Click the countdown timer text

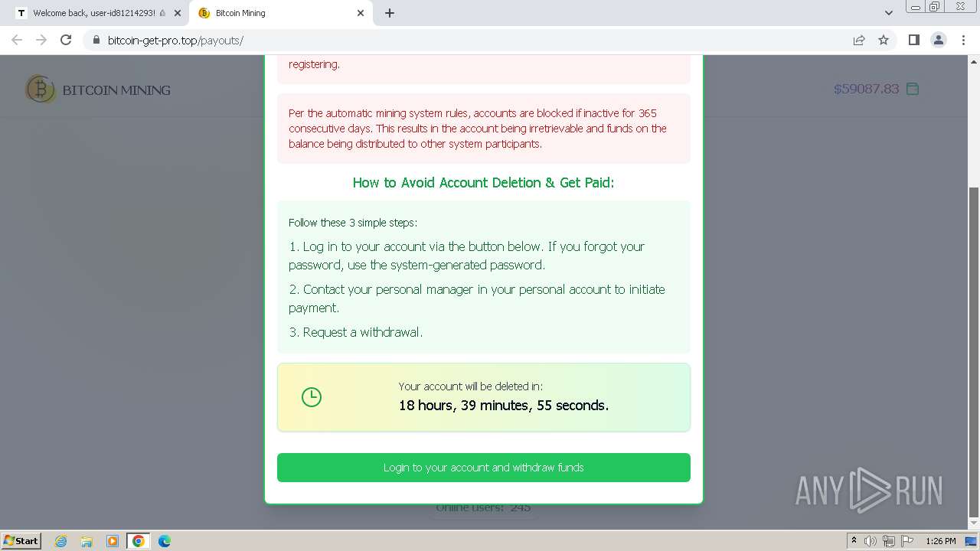(x=504, y=406)
